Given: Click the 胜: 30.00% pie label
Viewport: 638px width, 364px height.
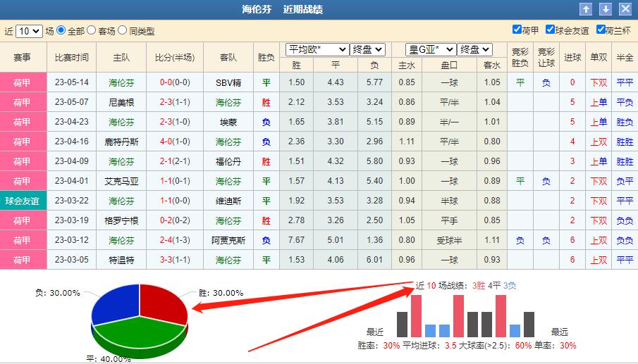Looking at the screenshot, I should click(221, 293).
